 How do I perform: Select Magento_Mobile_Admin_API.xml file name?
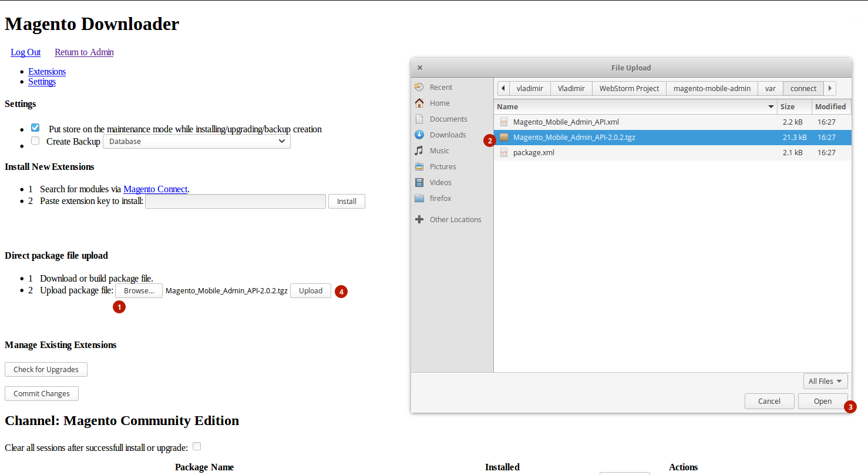[566, 122]
